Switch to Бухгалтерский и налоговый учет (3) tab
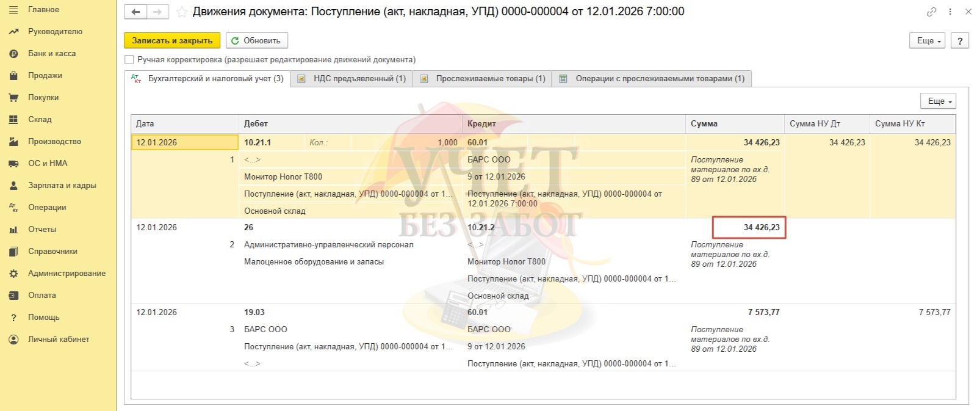 (x=207, y=79)
